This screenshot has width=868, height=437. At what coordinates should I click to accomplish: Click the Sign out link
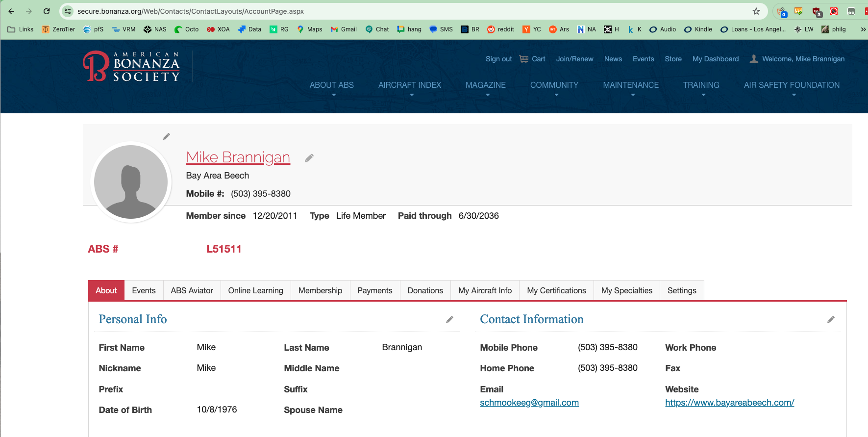498,59
